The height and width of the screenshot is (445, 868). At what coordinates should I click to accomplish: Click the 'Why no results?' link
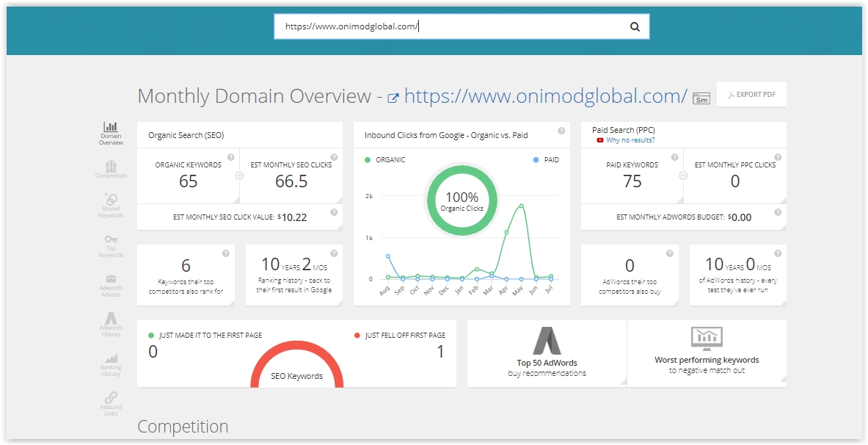(630, 140)
